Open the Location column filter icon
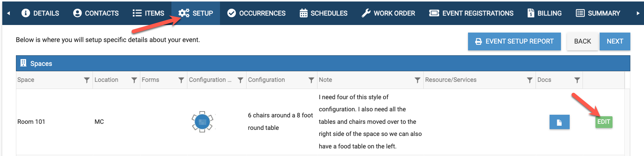The height and width of the screenshot is (156, 644). pos(134,80)
